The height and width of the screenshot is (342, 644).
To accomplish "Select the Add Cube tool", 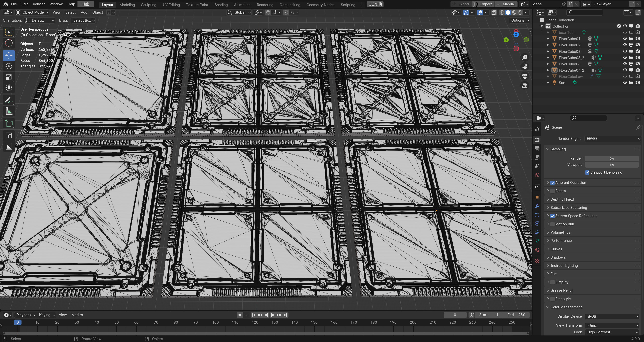I will [9, 123].
